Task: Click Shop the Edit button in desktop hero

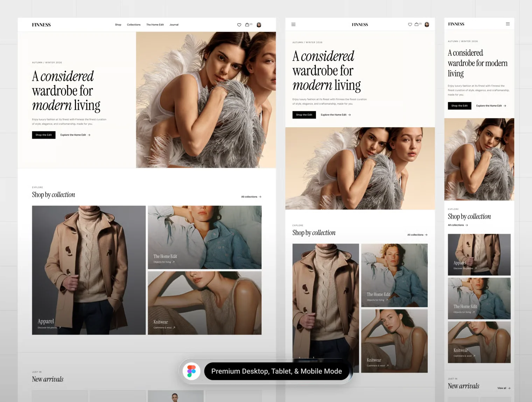Action: (44, 135)
